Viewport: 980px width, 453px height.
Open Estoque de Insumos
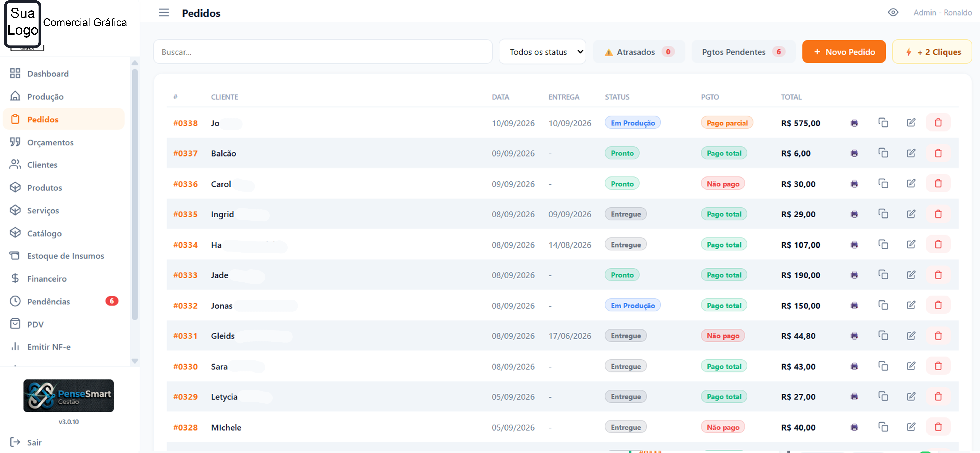click(x=64, y=256)
